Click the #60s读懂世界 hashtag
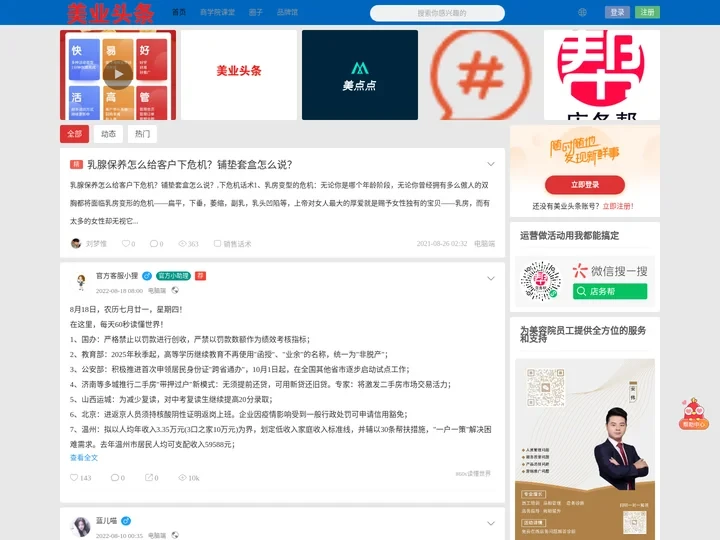This screenshot has width=720, height=540. [x=473, y=473]
